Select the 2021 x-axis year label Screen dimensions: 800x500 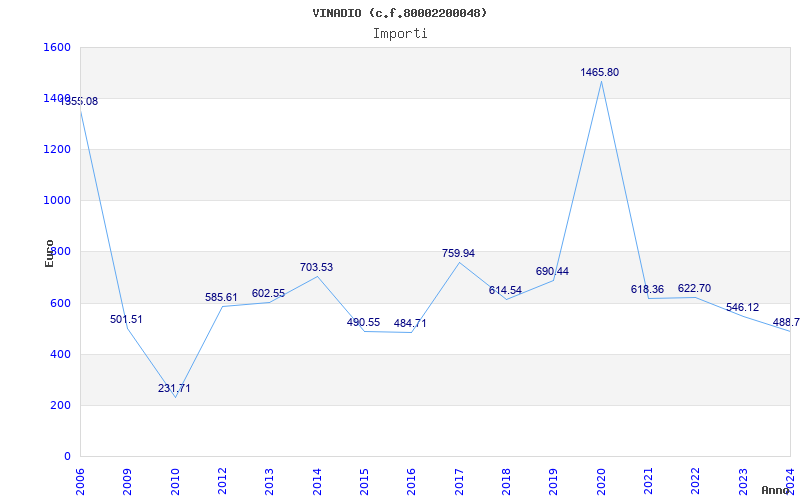[648, 481]
